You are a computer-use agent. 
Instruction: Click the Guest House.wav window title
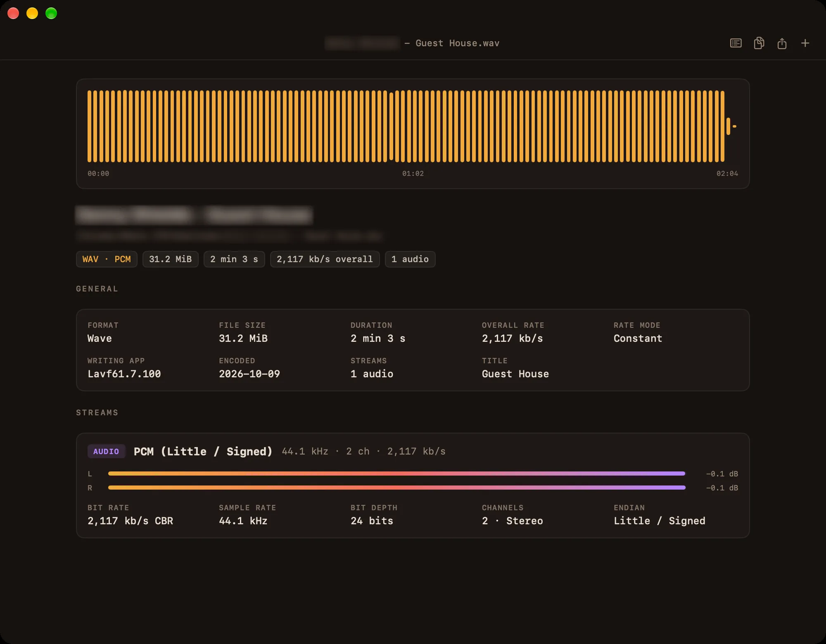click(x=458, y=43)
